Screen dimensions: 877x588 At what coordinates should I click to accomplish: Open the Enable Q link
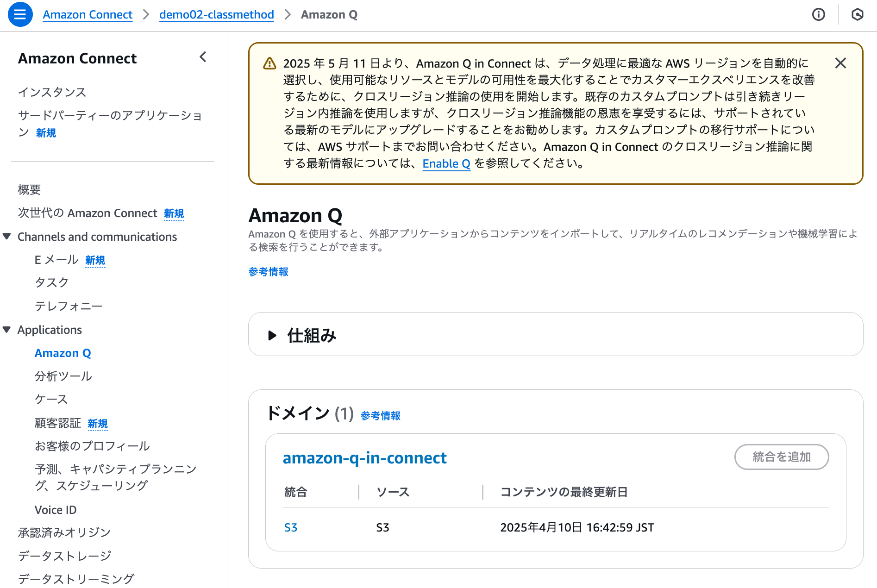446,163
